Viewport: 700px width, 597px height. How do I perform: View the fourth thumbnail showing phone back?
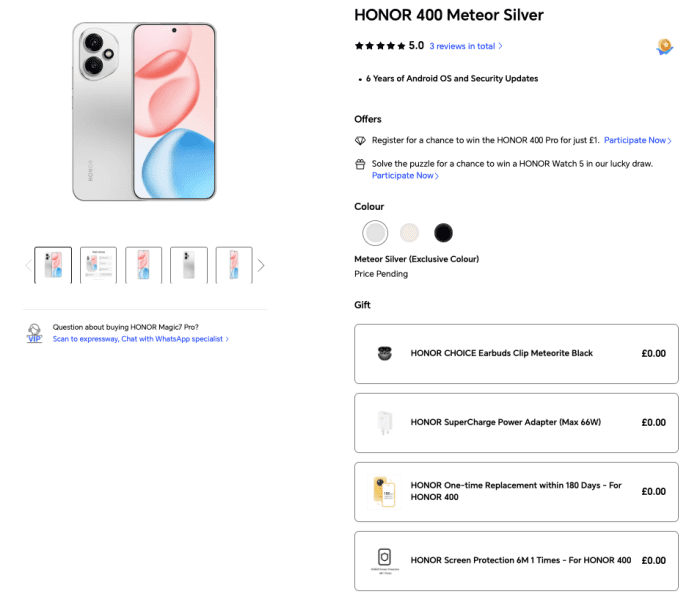[x=189, y=265]
